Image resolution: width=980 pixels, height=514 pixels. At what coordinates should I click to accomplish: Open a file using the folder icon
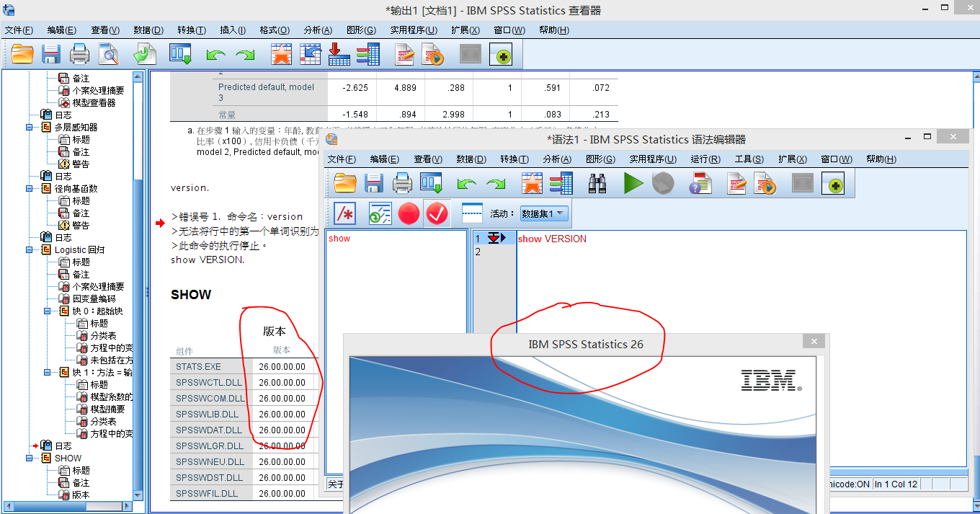(344, 182)
